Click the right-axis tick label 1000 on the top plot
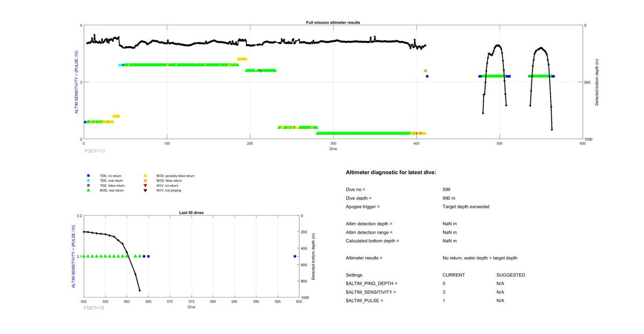The width and height of the screenshot is (644, 334). (x=589, y=139)
